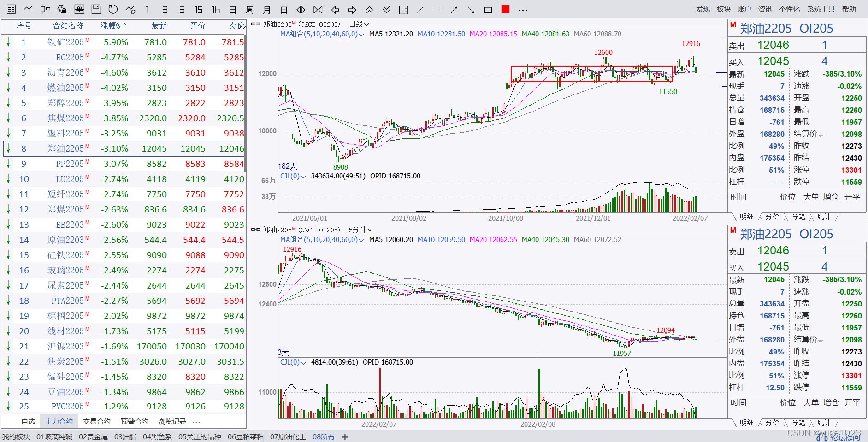Viewport: 868px width, 442px height.
Task: Open 个性化 menu
Action: pyautogui.click(x=790, y=9)
